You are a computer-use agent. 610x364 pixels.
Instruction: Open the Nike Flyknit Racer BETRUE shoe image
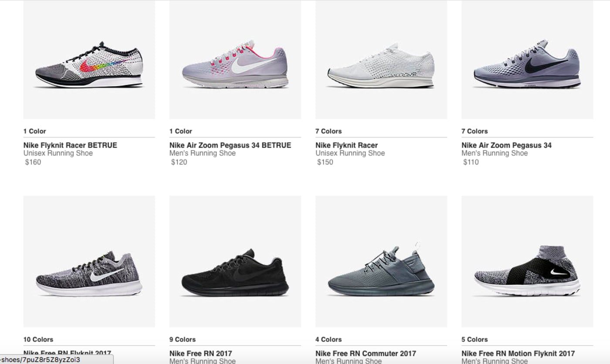pos(89,65)
